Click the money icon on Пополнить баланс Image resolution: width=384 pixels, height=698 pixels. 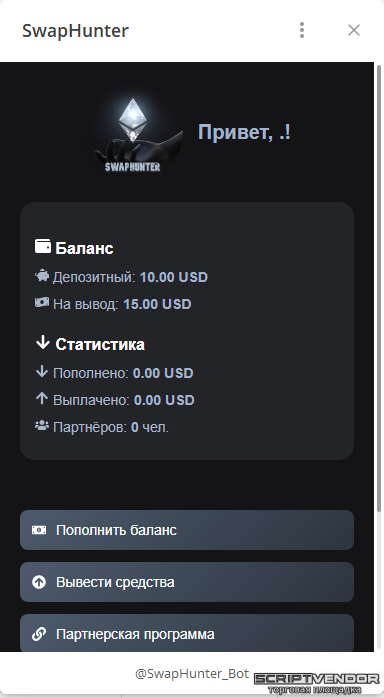click(x=39, y=530)
